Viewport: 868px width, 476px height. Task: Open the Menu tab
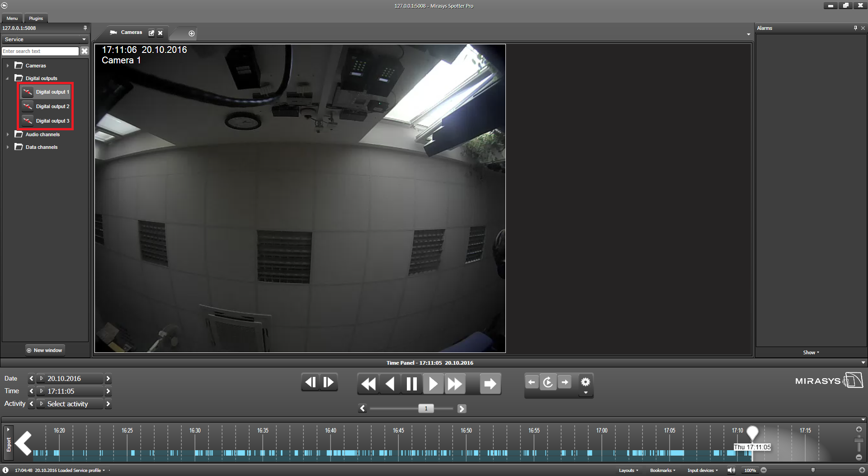tap(12, 19)
